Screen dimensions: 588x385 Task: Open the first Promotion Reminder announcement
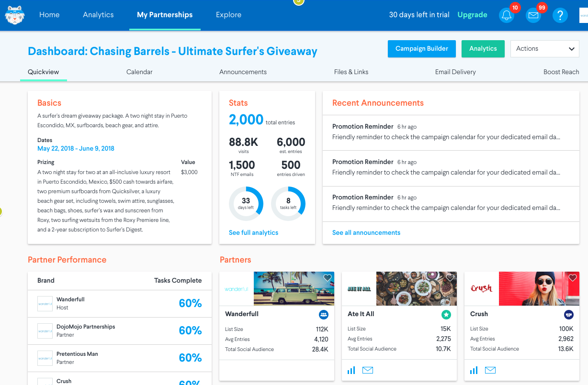pyautogui.click(x=451, y=132)
